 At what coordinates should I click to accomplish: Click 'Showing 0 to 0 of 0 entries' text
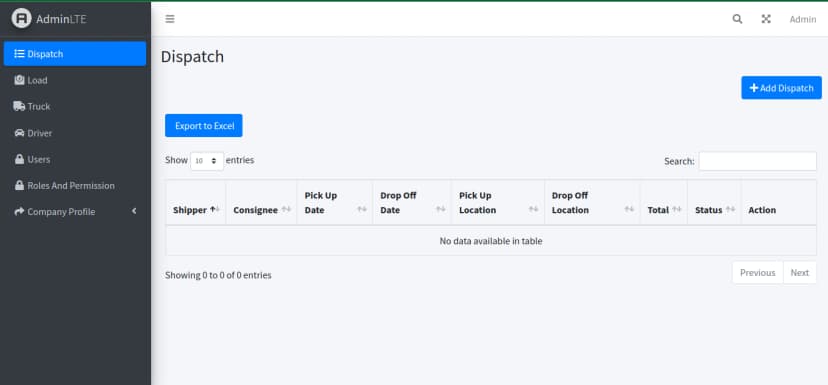point(218,275)
